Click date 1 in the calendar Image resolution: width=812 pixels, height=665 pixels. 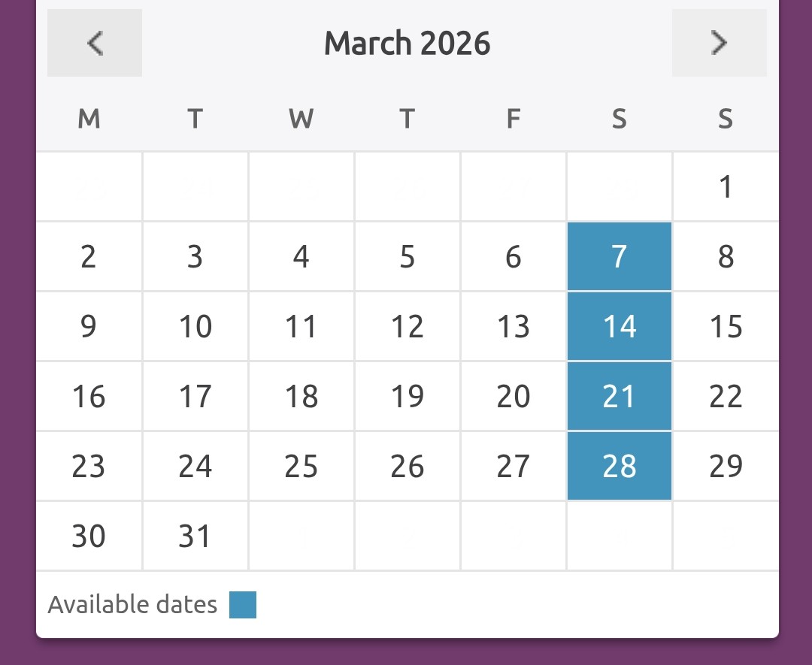point(725,187)
